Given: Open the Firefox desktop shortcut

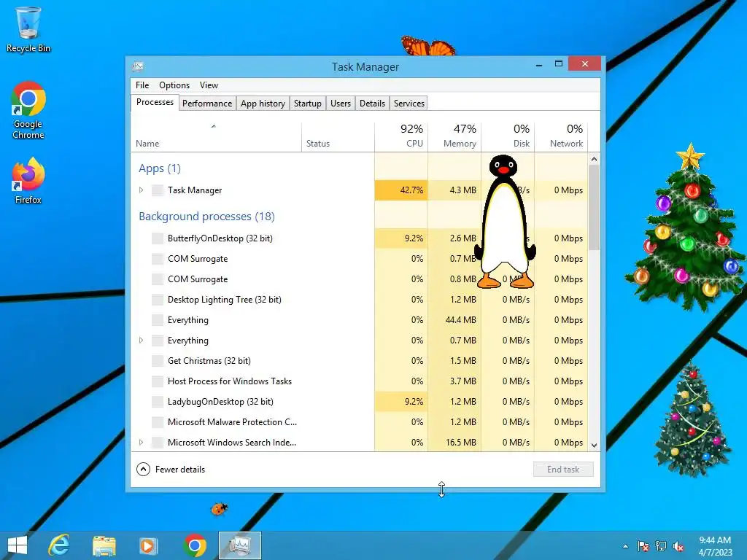Looking at the screenshot, I should coord(28,181).
